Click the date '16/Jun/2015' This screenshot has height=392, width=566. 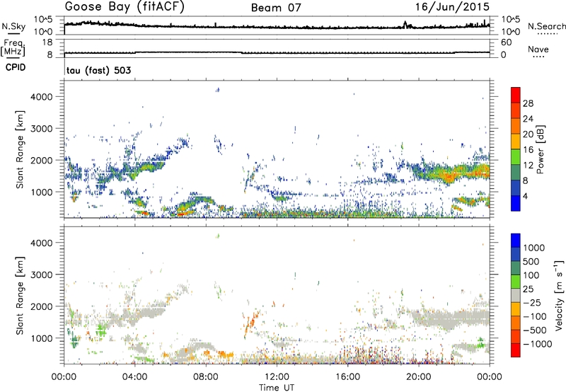pos(452,7)
